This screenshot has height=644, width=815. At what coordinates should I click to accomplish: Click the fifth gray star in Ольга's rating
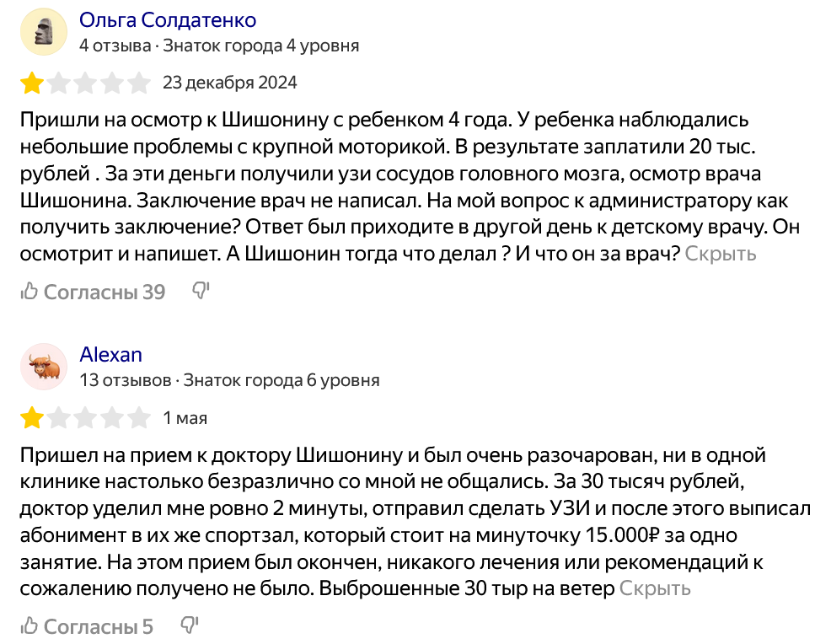pyautogui.click(x=139, y=83)
